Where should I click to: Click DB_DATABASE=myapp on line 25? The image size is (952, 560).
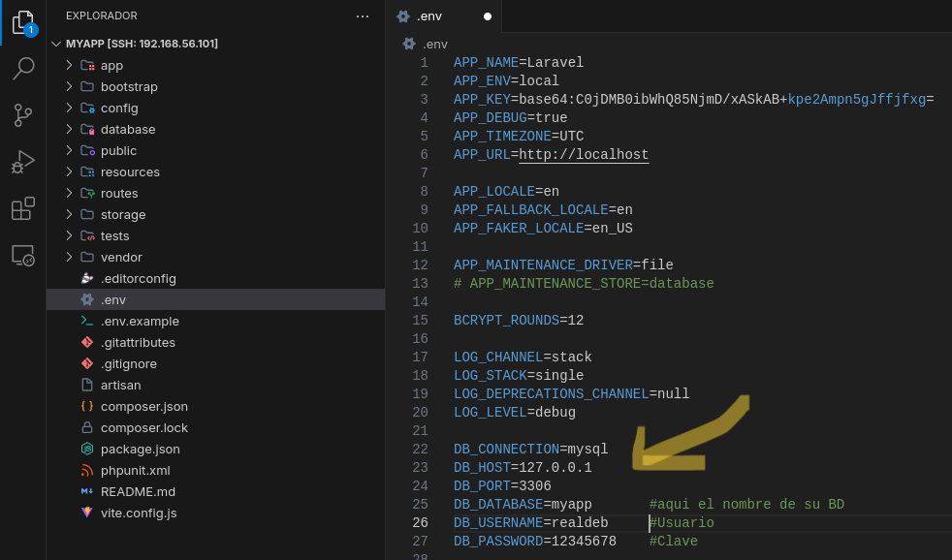click(x=523, y=504)
